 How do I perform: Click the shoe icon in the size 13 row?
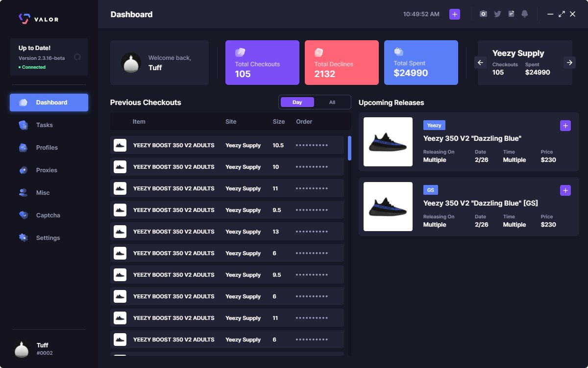[x=120, y=232]
